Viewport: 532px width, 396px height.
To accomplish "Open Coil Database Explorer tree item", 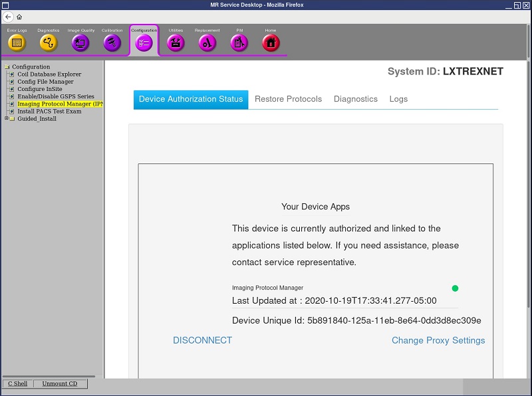I will pos(49,74).
